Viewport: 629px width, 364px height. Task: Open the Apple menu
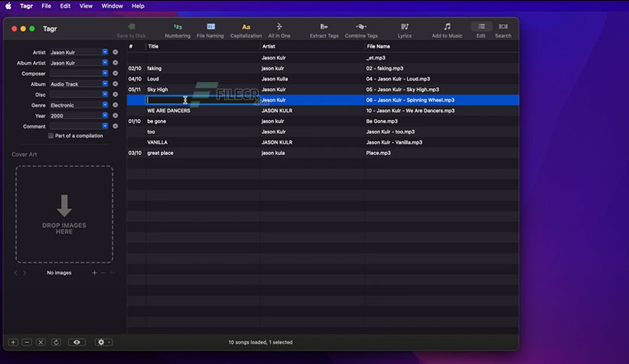[x=8, y=6]
